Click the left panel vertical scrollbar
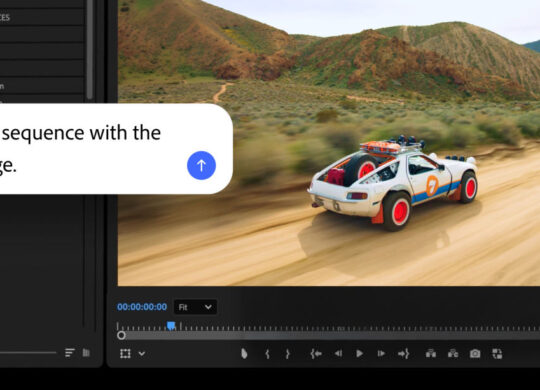Screen dimensions: 540x390 (x=90, y=50)
